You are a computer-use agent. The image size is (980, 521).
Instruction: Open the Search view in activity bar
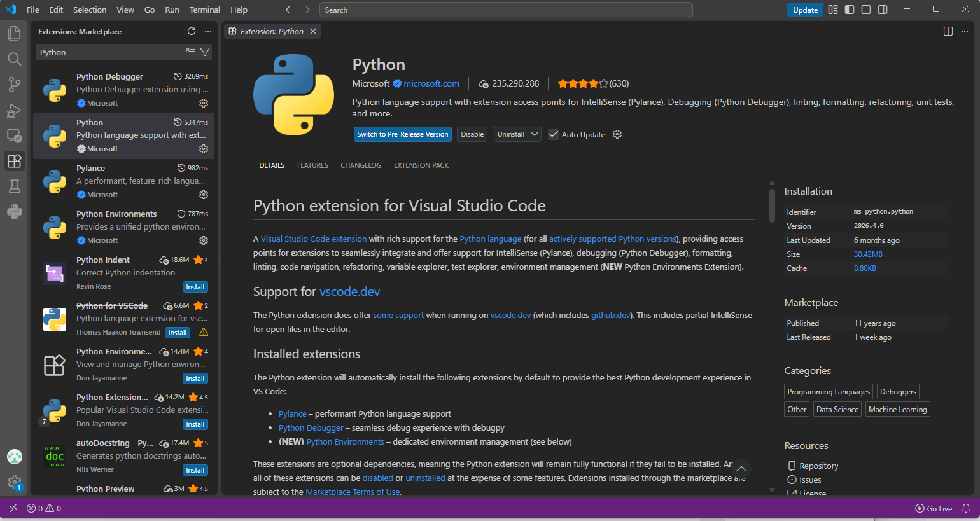14,59
